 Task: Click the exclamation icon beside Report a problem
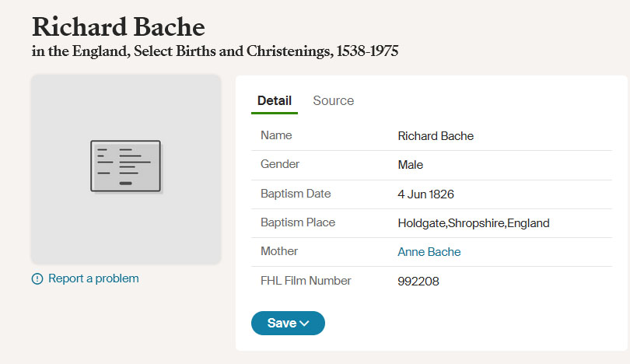37,278
